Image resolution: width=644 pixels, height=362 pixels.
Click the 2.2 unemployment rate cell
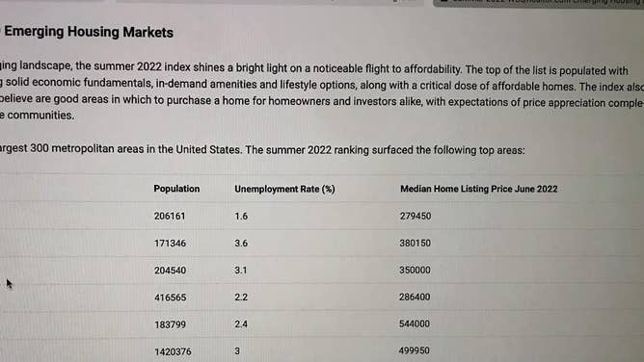[241, 297]
